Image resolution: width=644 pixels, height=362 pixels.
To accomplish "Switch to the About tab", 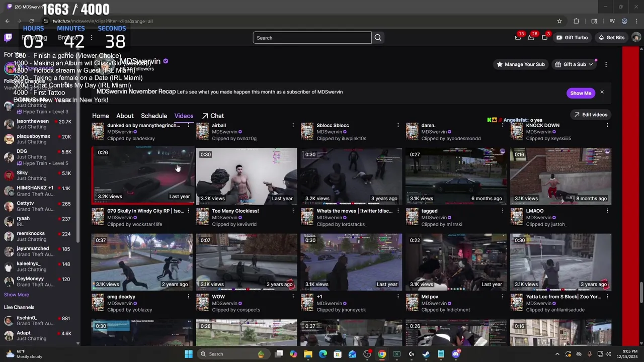I will point(125,116).
